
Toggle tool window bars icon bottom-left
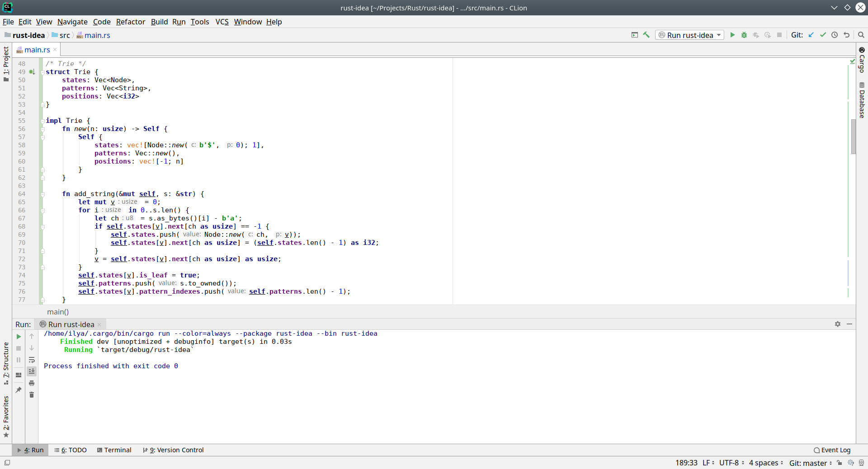[7, 463]
